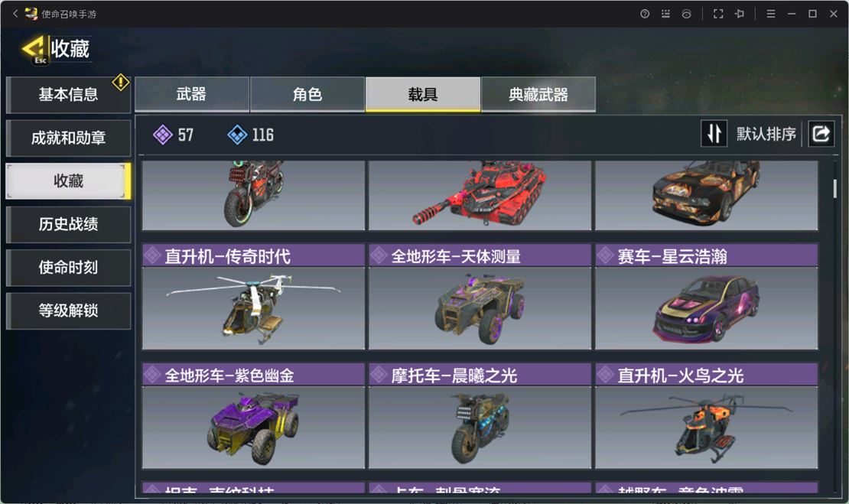Click the purple diamond currency icon
Screen dimensions: 849x504
(162, 135)
